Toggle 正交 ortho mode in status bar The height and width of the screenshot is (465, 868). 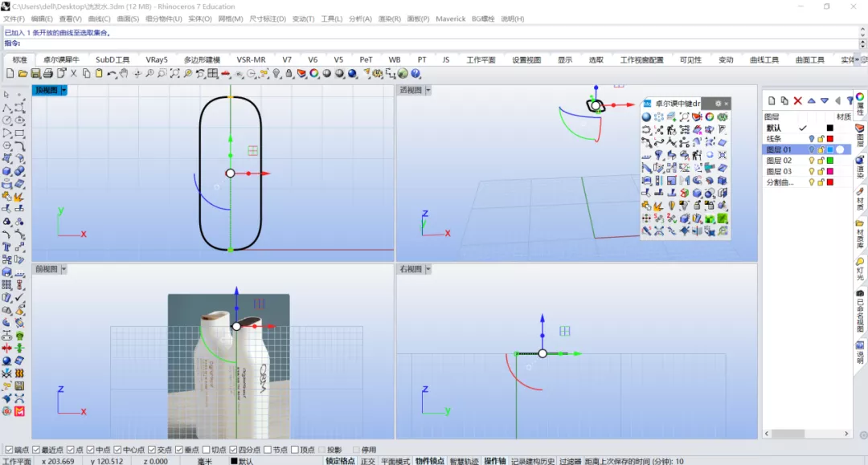coord(367,461)
